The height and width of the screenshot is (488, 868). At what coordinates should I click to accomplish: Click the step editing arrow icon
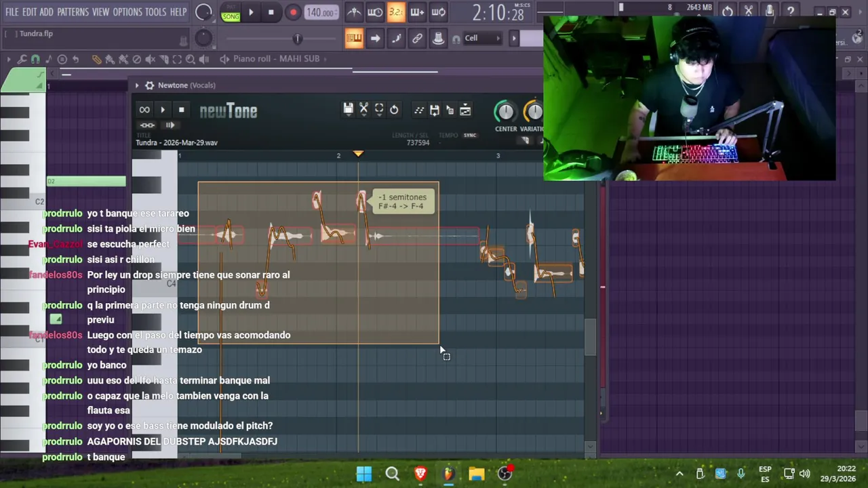click(375, 38)
